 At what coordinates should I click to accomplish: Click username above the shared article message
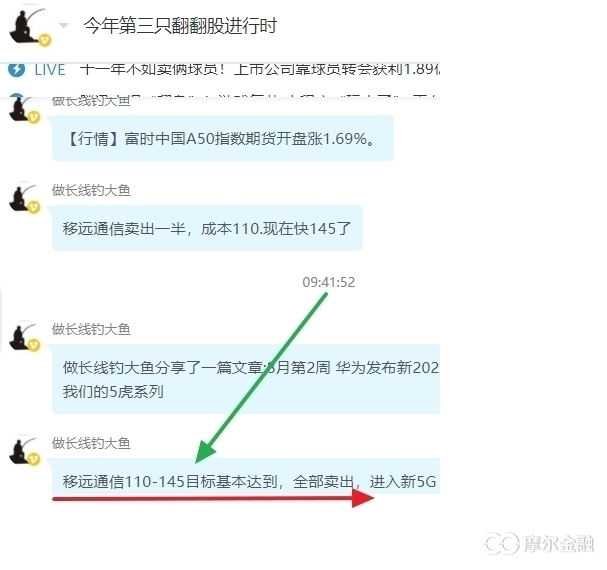[x=91, y=329]
